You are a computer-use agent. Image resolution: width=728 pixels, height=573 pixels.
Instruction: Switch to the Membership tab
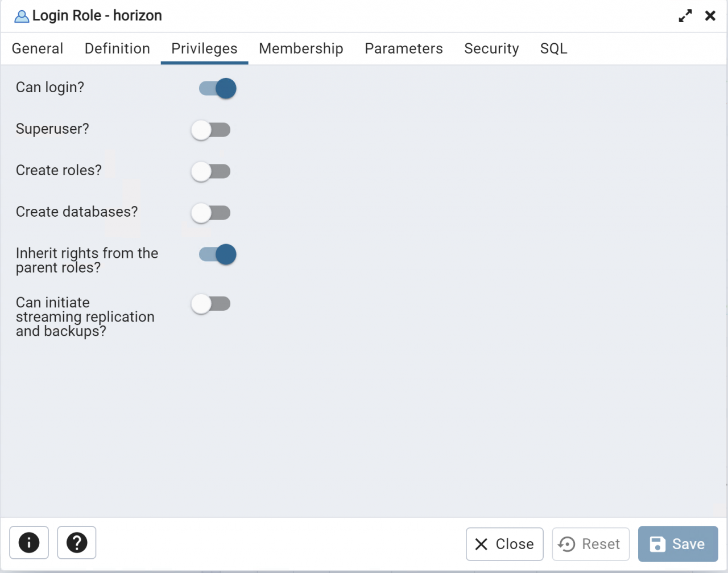click(301, 48)
